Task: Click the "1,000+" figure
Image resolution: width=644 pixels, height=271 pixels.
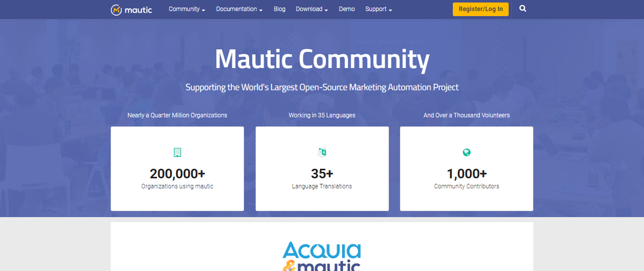Action: [466, 174]
